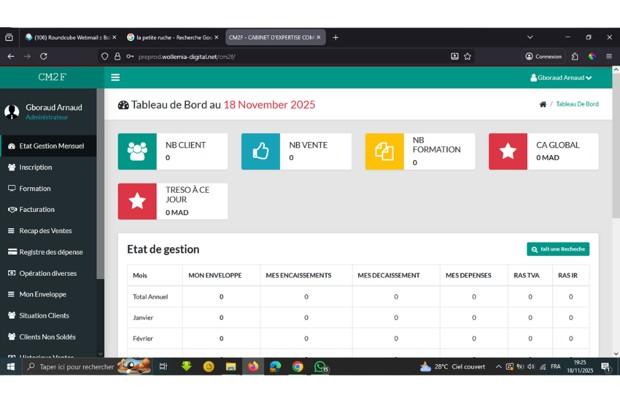The image size is (620, 403).
Task: Open the Gboraud Arnaud user dropdown
Action: point(560,77)
